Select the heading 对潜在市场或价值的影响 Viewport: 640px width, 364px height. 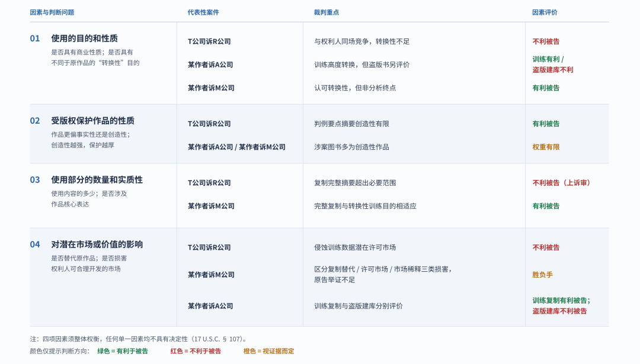click(97, 244)
